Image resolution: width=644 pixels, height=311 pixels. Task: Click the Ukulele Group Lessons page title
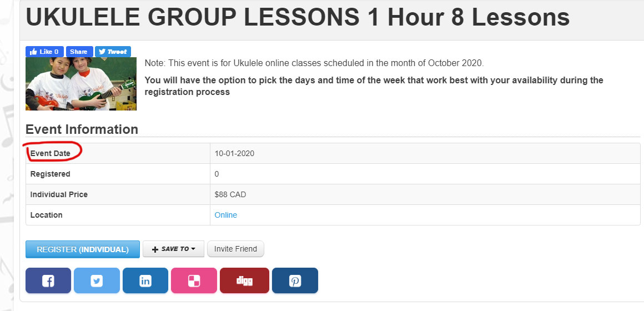(x=298, y=17)
